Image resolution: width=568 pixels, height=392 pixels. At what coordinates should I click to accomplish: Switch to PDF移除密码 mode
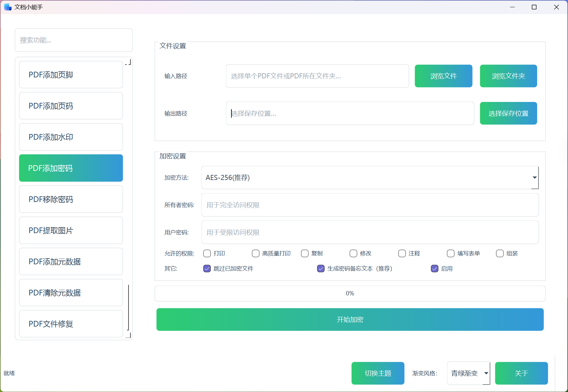click(x=71, y=199)
